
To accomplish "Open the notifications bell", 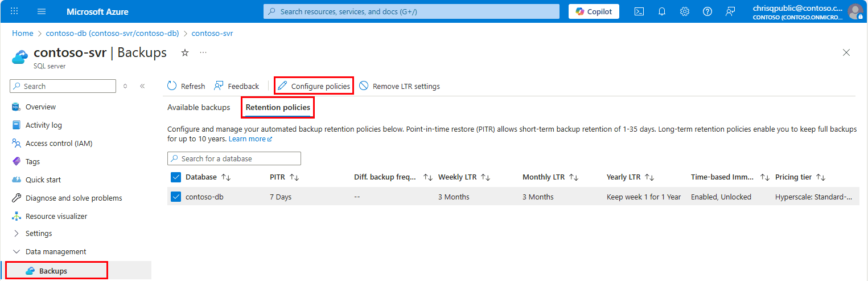I will click(x=662, y=11).
